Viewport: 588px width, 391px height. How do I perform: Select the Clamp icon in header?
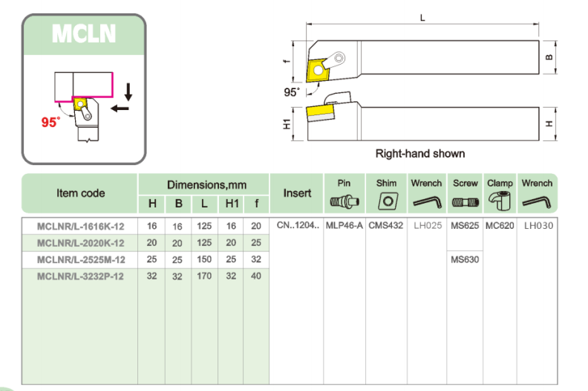point(499,201)
